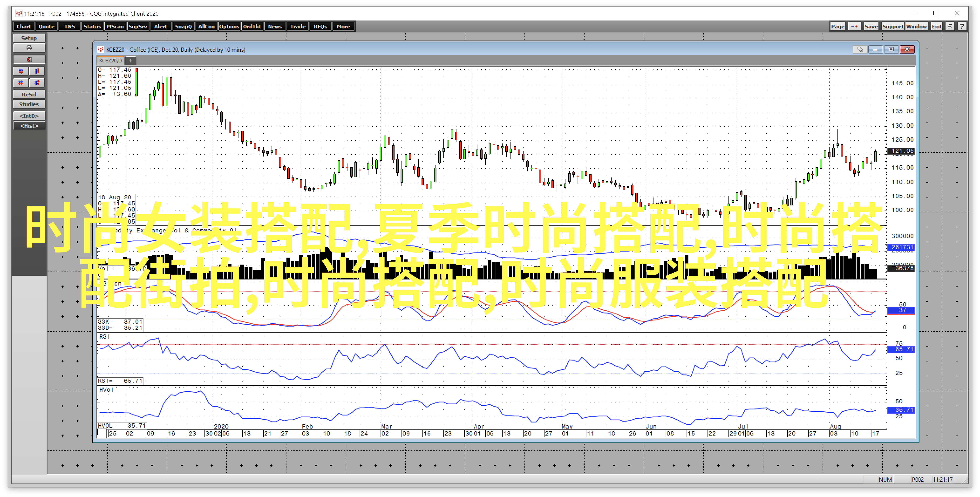
Task: Click the red magnet icon button
Action: click(29, 60)
